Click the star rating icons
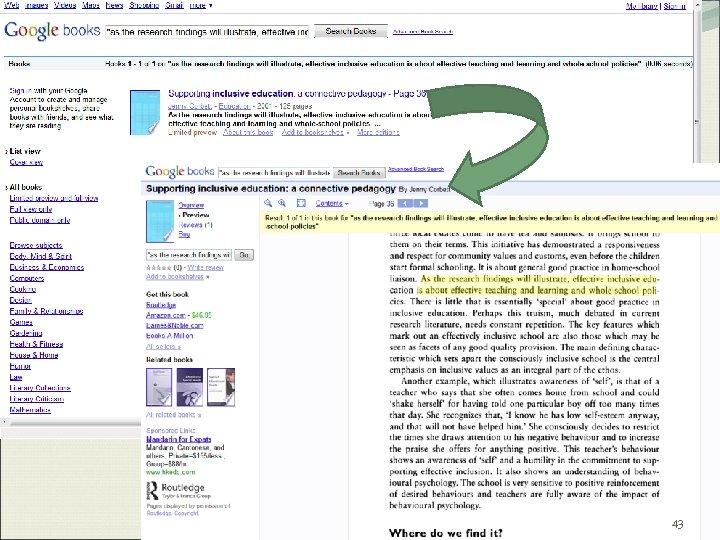720x540 pixels. [x=158, y=267]
